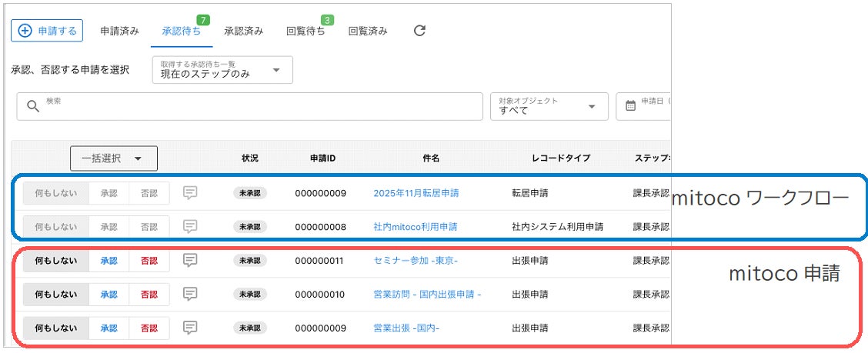Click the 未承認 badge for 2025年11月転居申請
Image resolution: width=868 pixels, height=353 pixels.
(x=250, y=193)
